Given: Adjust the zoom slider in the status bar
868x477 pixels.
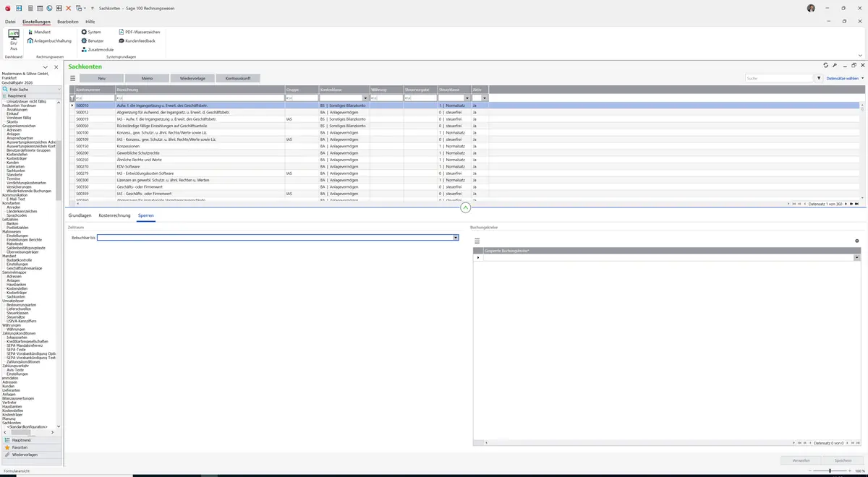Looking at the screenshot, I should [x=830, y=470].
